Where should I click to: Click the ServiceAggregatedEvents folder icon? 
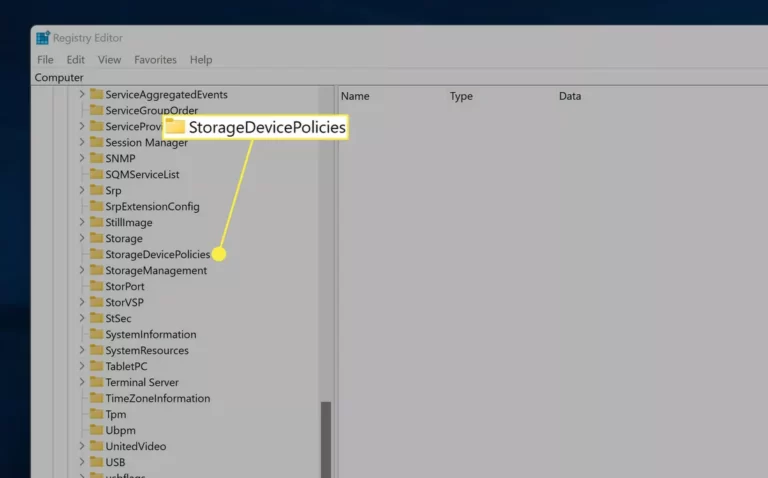point(96,94)
